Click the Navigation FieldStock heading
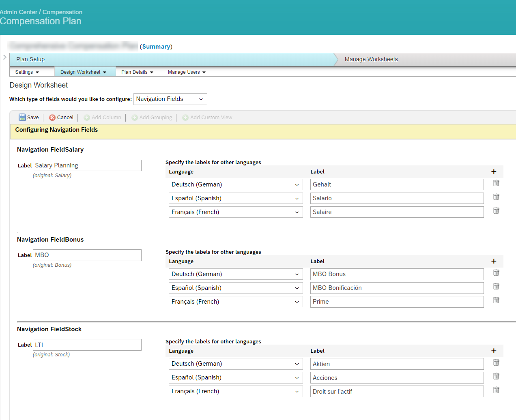 49,329
